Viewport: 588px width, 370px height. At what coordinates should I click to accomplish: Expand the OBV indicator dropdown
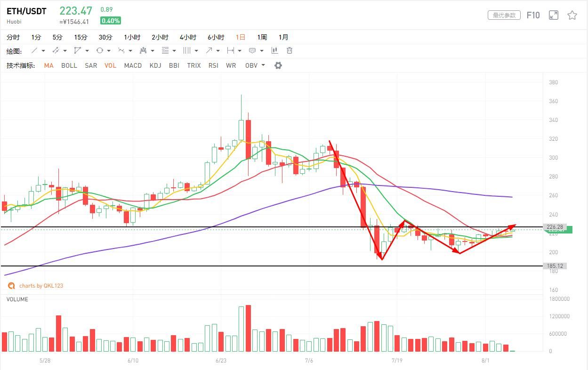263,65
